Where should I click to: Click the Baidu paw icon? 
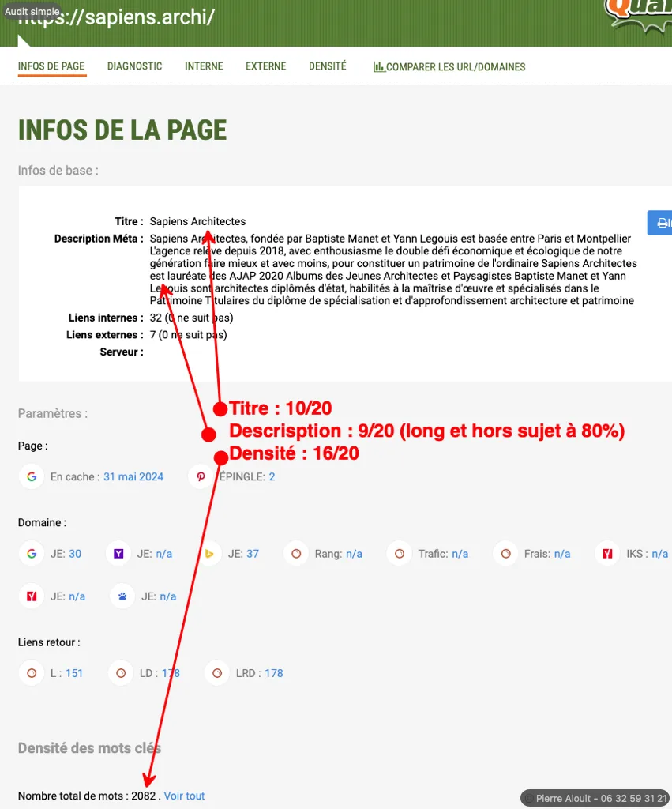(123, 596)
